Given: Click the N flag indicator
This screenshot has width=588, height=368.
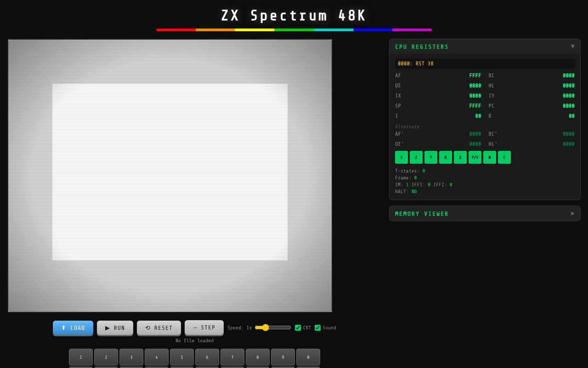Looking at the screenshot, I should pyautogui.click(x=490, y=157).
